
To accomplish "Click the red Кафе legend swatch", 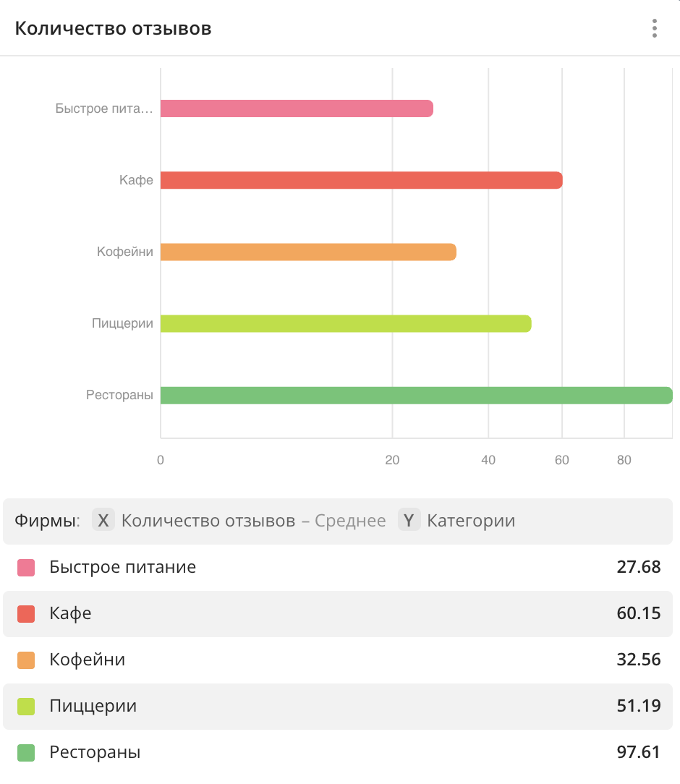I will coord(26,614).
